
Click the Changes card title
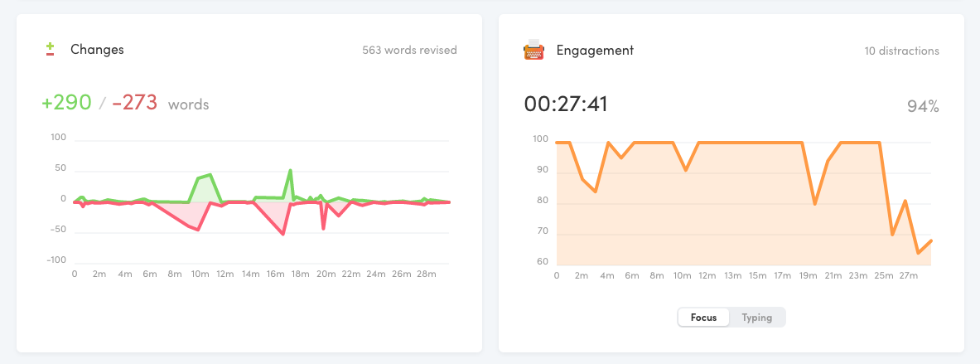97,50
